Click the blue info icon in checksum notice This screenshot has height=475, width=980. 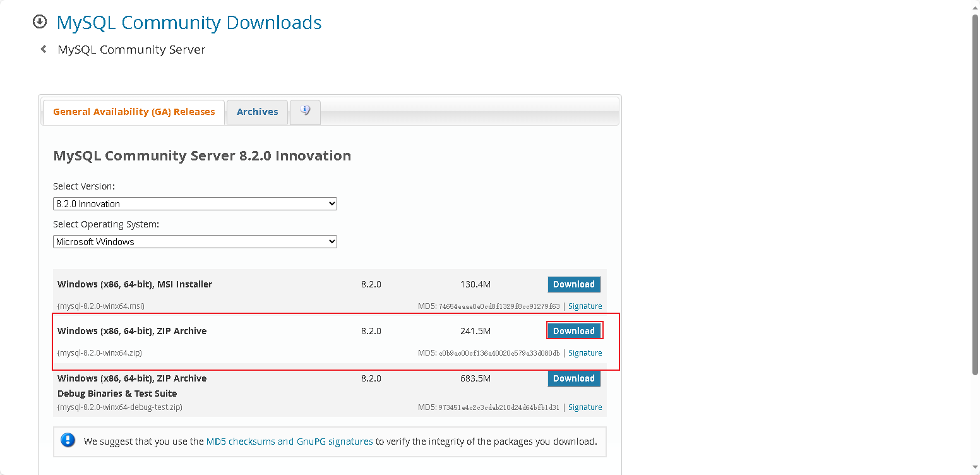[68, 441]
